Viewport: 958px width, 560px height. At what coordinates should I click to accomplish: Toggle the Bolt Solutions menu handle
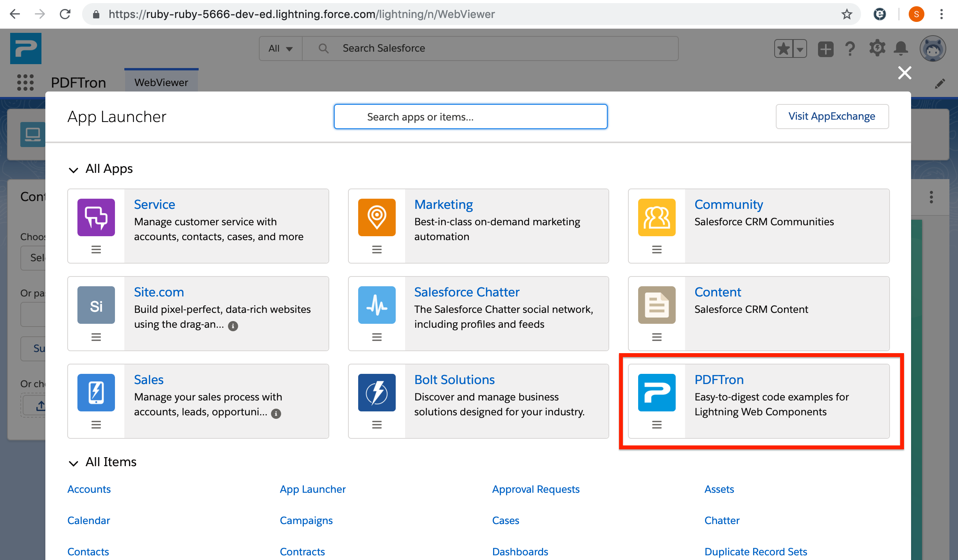tap(377, 425)
